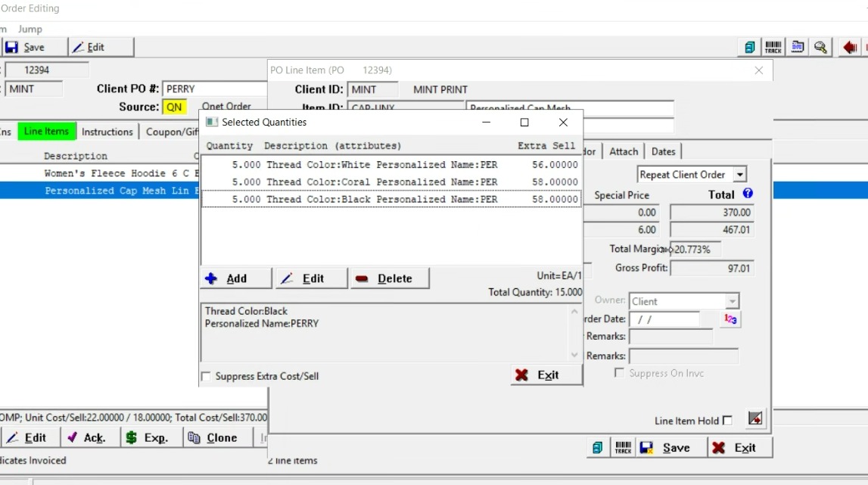868x485 pixels.
Task: Exit the Selected Quantities dialog
Action: [x=546, y=375]
